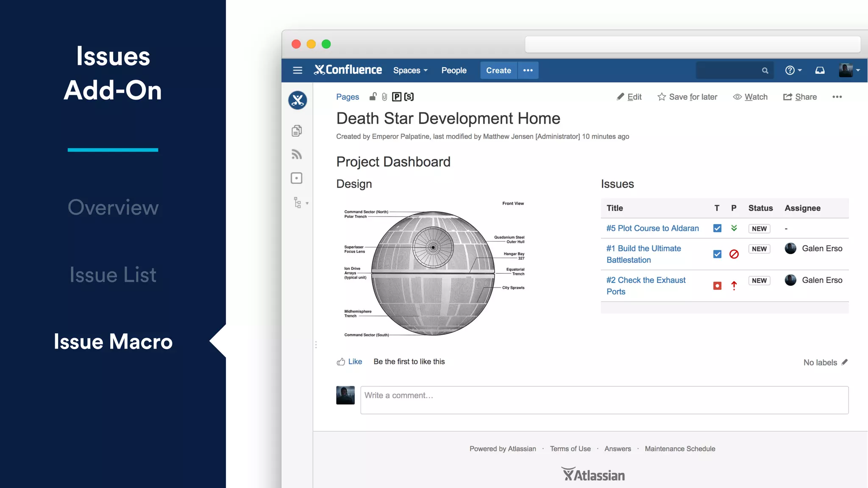The width and height of the screenshot is (868, 488).
Task: Click low priority icon for issue #5
Action: click(734, 228)
